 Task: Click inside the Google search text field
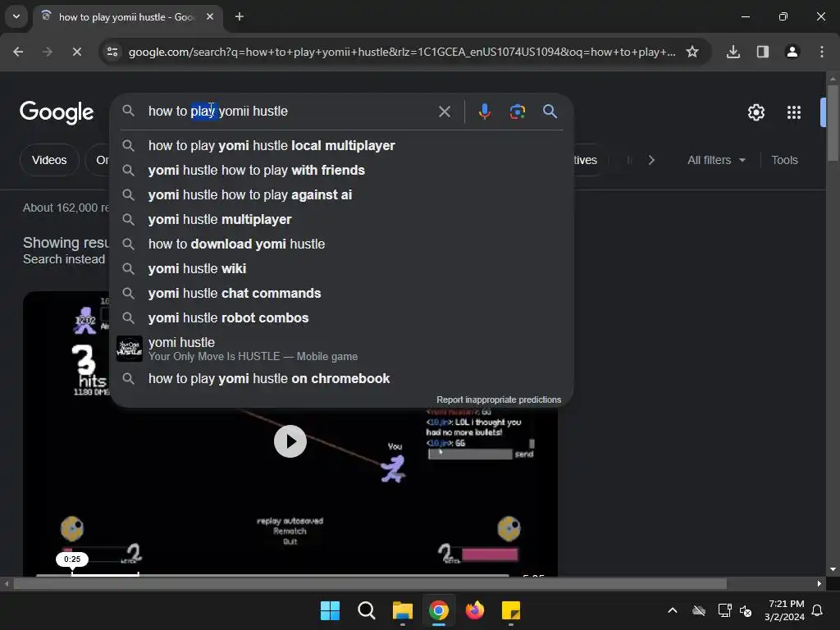(x=290, y=112)
